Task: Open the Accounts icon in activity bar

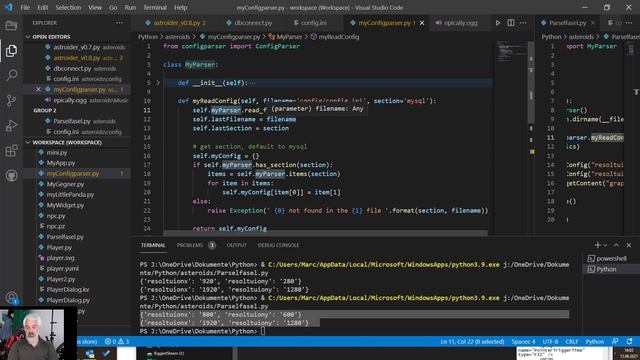Action: tap(11, 298)
